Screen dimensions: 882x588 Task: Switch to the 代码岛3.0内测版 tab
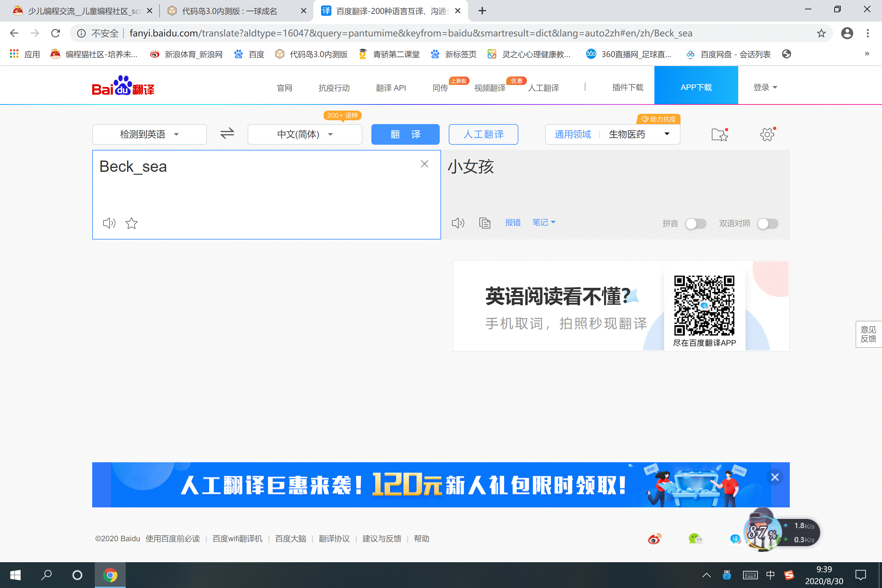[236, 11]
